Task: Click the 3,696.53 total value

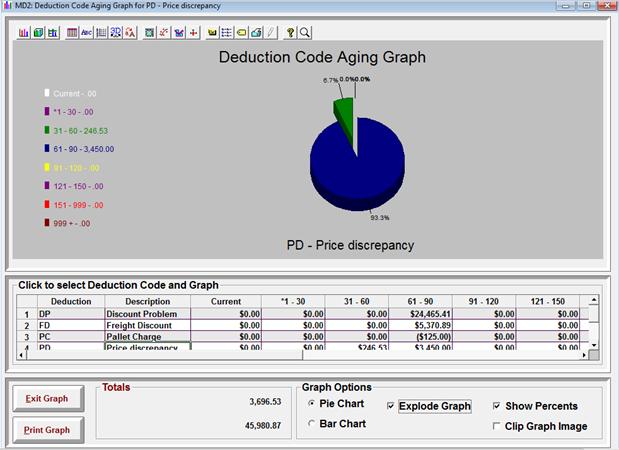Action: [x=265, y=402]
